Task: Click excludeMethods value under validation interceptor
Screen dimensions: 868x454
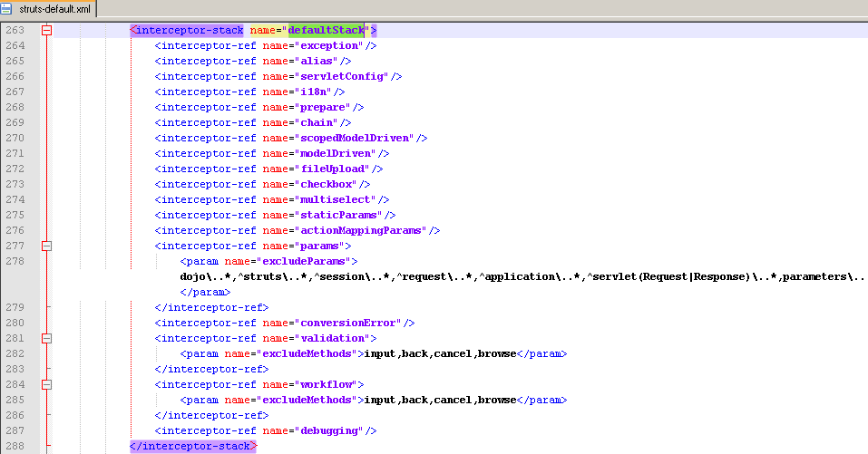Action: click(440, 353)
